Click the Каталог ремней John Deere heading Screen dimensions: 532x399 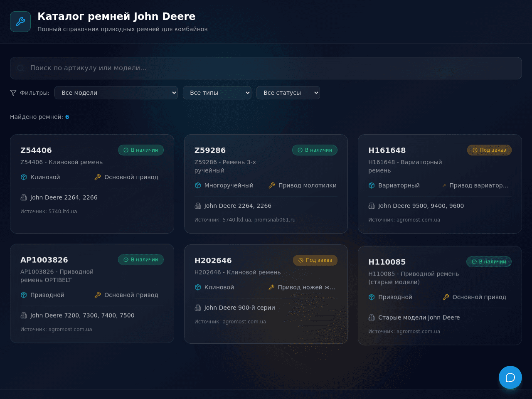(116, 16)
